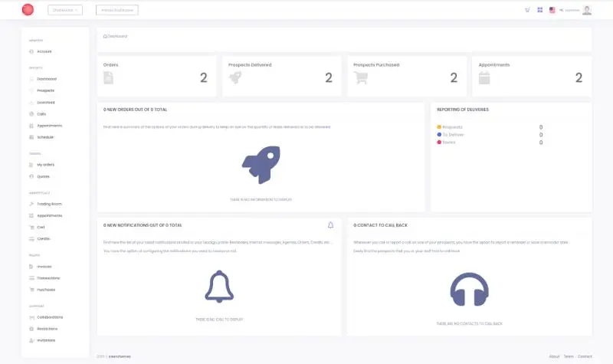Viewport: 613px width, 364px height.
Task: Click the Appointments card calendar icon
Action: 484,78
